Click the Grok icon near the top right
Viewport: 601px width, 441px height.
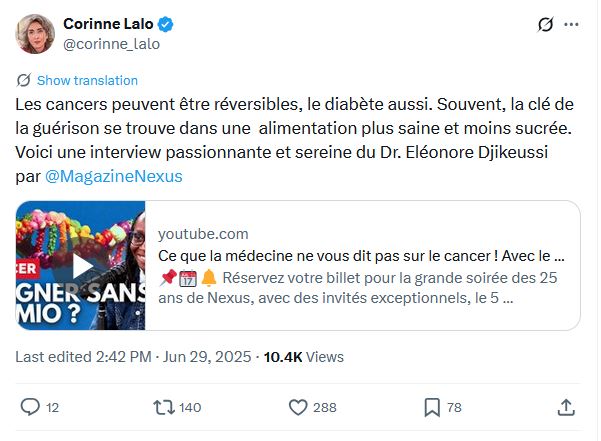(x=546, y=24)
